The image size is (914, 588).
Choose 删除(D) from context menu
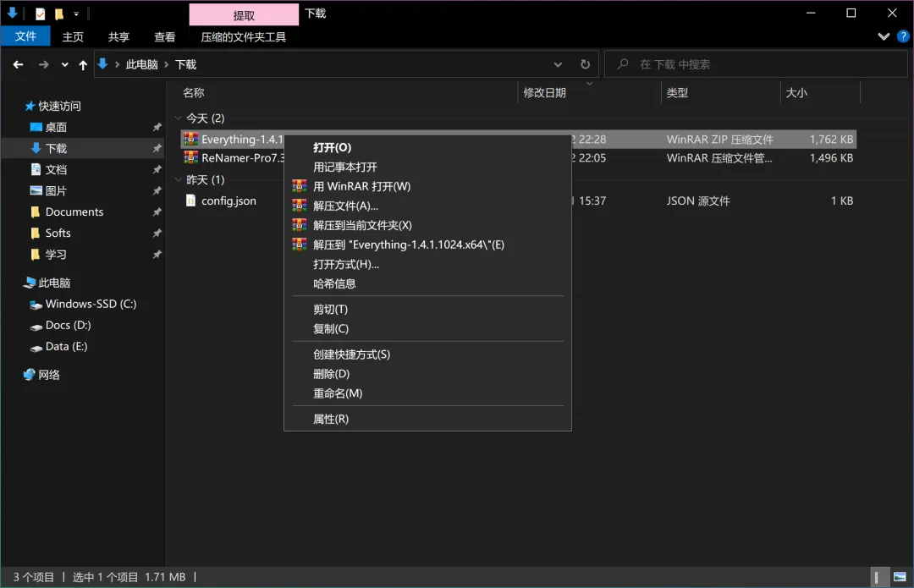[x=428, y=374]
